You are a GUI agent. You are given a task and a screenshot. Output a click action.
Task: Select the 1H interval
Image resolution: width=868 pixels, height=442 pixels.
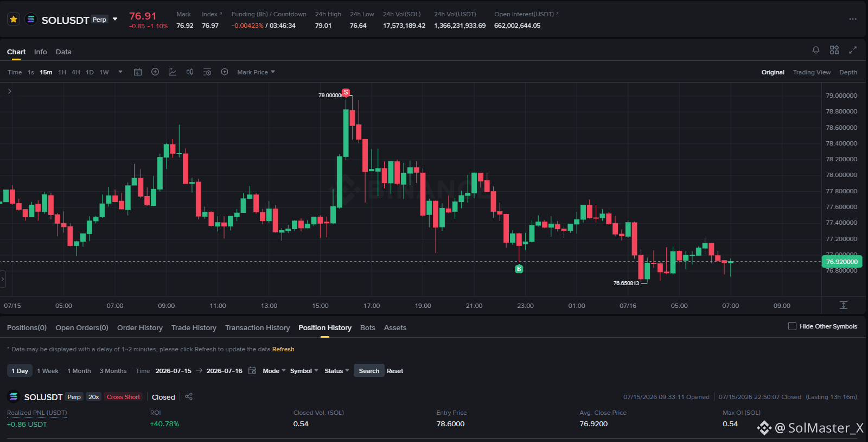62,72
